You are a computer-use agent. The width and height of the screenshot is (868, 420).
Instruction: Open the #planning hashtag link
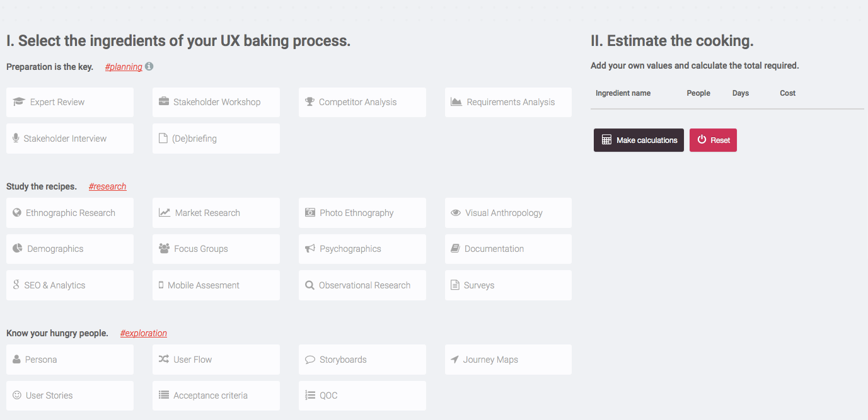point(124,67)
